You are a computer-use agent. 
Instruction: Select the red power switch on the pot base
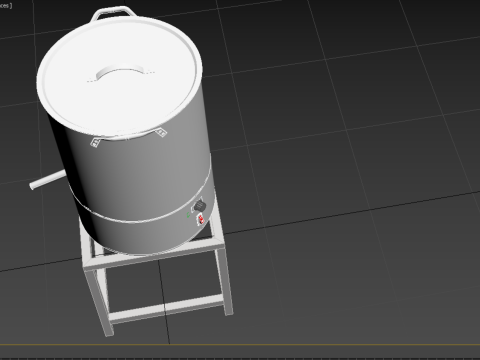(x=201, y=220)
